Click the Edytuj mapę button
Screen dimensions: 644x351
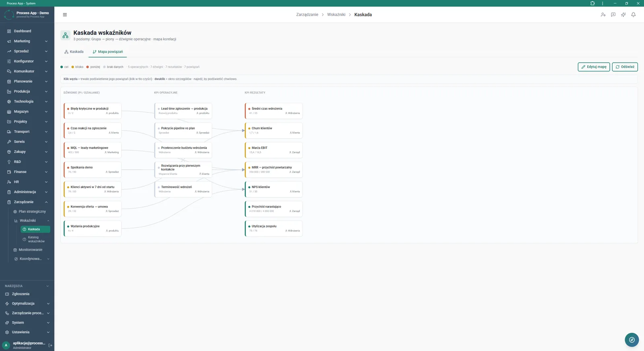(594, 67)
